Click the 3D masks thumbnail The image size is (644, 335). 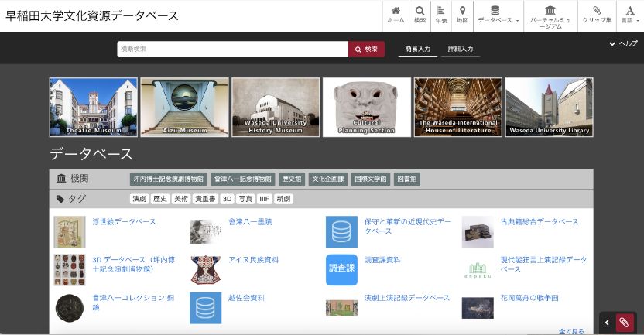70,270
